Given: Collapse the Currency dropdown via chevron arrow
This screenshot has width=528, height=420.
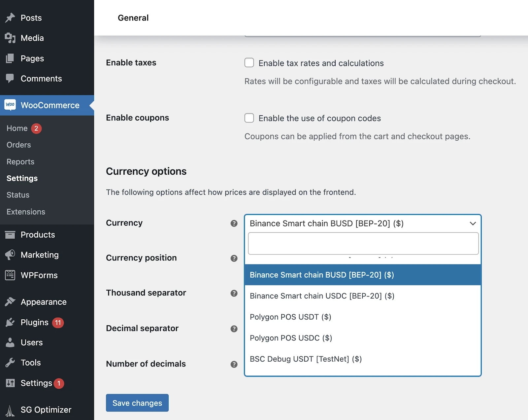Looking at the screenshot, I should [x=473, y=224].
